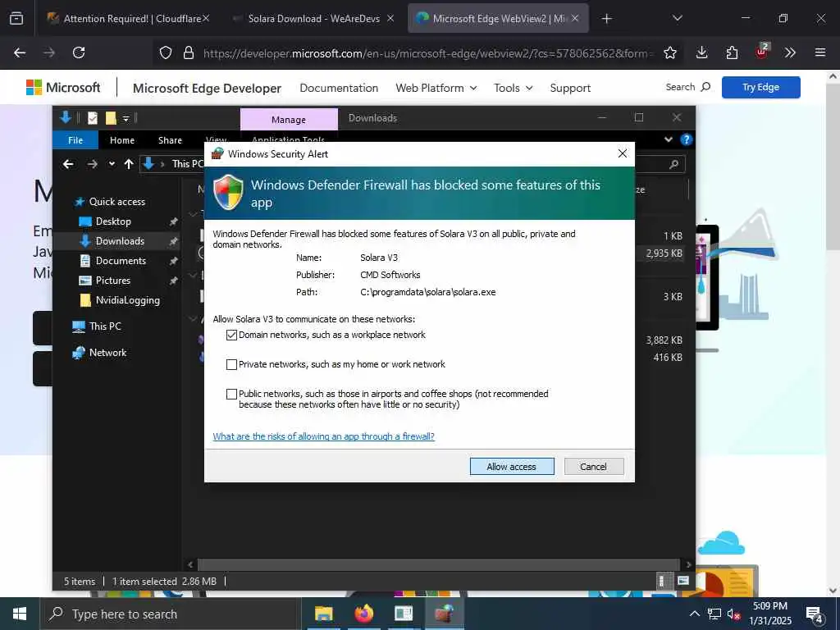Image resolution: width=840 pixels, height=630 pixels.
Task: Open the notification center icon
Action: [x=814, y=614]
